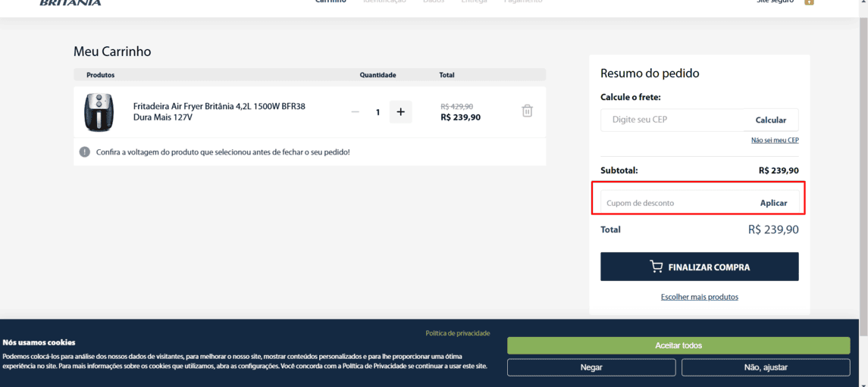Click the Meu Carrinho heading
The width and height of the screenshot is (868, 387).
pyautogui.click(x=112, y=51)
